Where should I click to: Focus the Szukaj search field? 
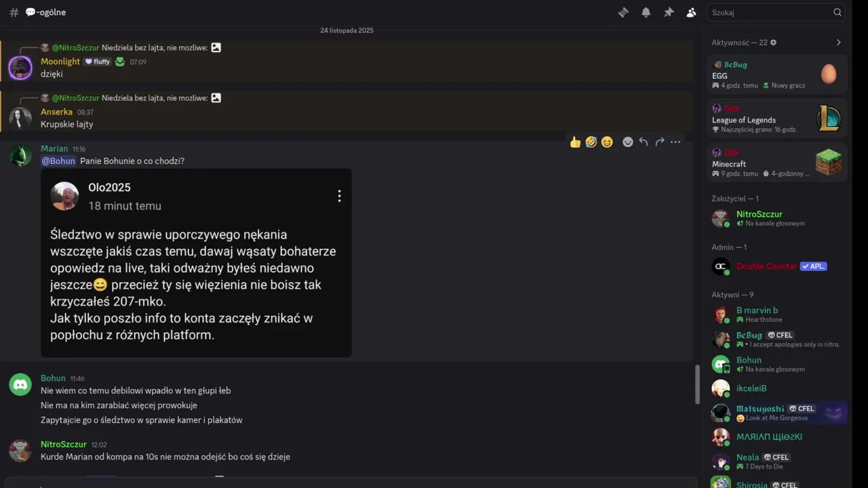(x=770, y=12)
